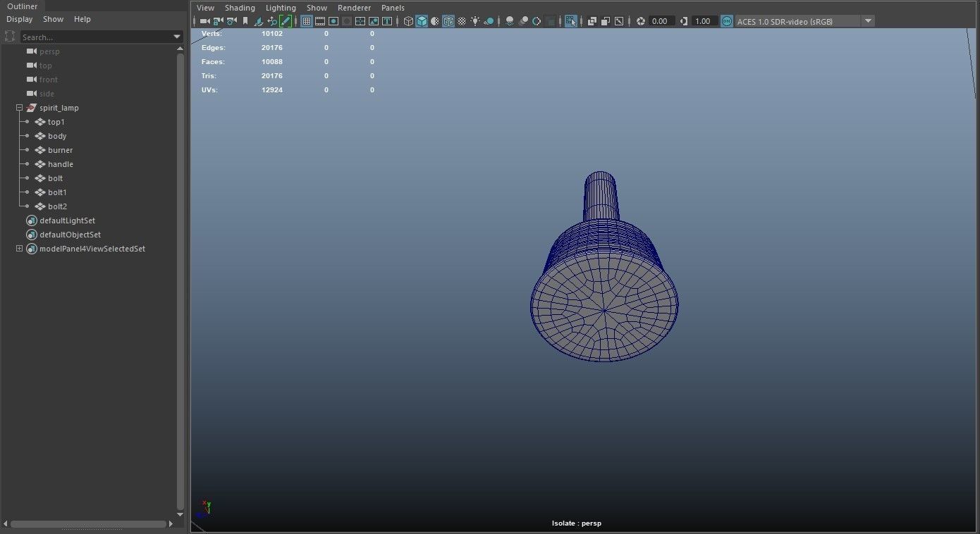This screenshot has height=534, width=980.
Task: Click the Motion Blur icon
Action: click(523, 21)
